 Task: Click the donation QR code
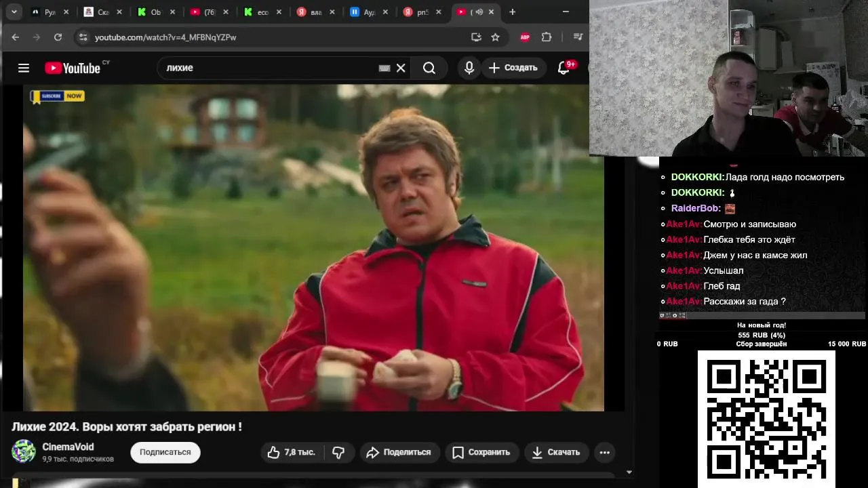766,419
